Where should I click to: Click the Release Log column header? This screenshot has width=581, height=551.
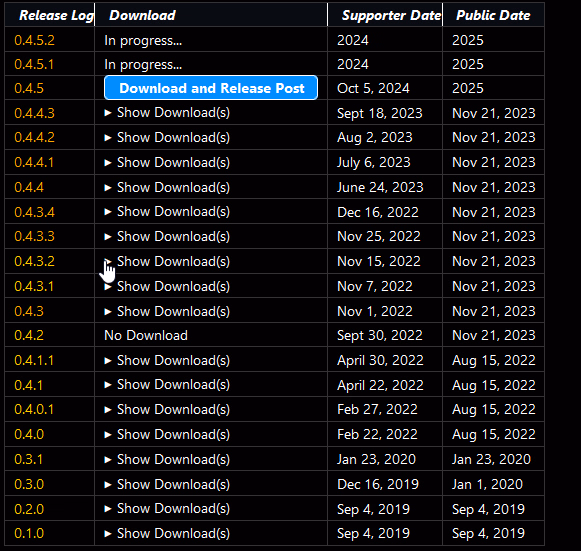click(56, 15)
